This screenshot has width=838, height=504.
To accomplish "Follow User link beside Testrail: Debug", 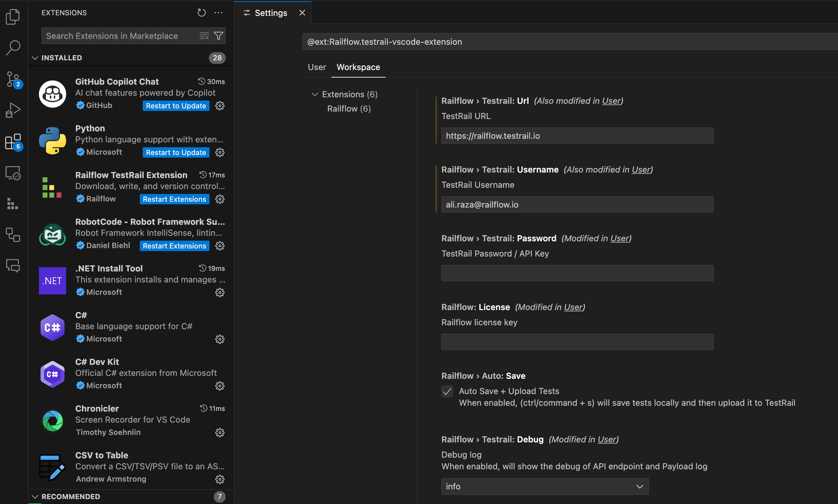I will tap(607, 439).
